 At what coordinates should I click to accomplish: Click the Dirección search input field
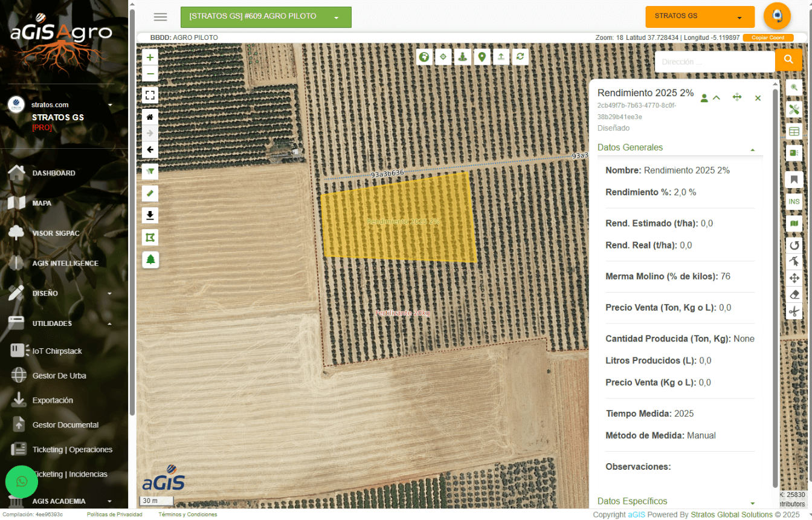[714, 62]
